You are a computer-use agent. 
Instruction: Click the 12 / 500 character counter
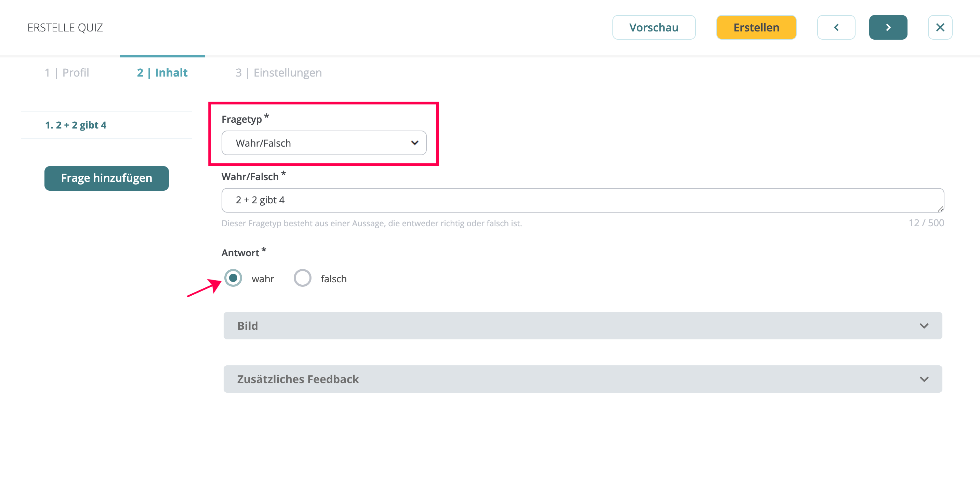coord(926,223)
